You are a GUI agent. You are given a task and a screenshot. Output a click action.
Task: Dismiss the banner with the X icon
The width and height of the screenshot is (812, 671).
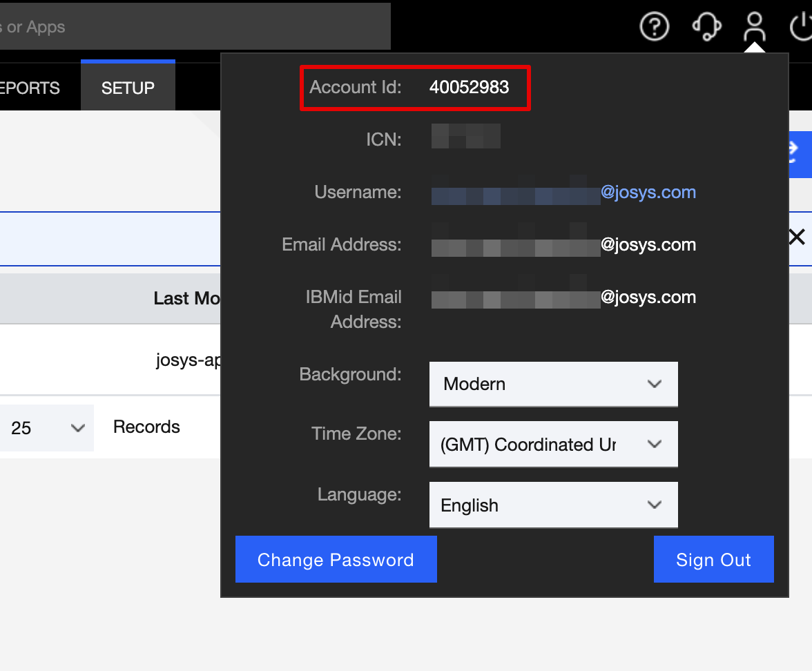[796, 237]
